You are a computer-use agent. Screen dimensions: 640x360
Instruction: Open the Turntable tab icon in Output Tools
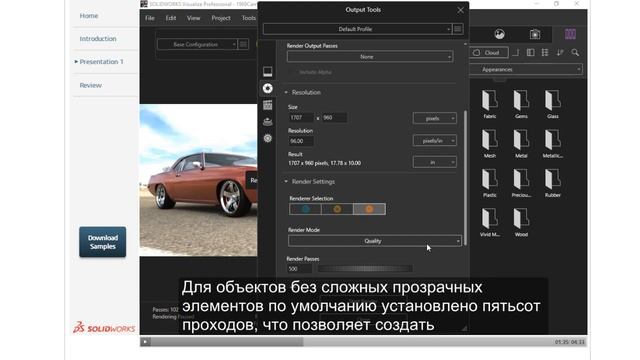(268, 122)
